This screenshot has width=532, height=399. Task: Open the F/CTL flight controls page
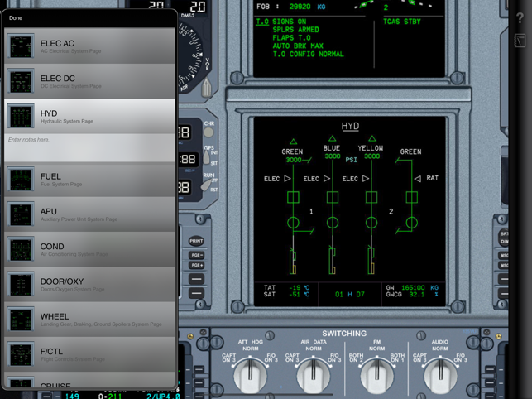[89, 354]
